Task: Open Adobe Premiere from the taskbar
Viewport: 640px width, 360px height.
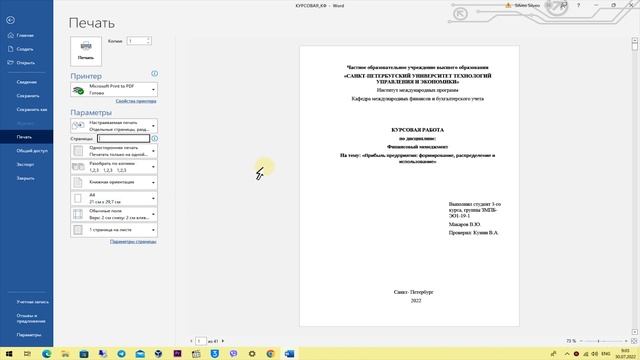Action: point(178,353)
